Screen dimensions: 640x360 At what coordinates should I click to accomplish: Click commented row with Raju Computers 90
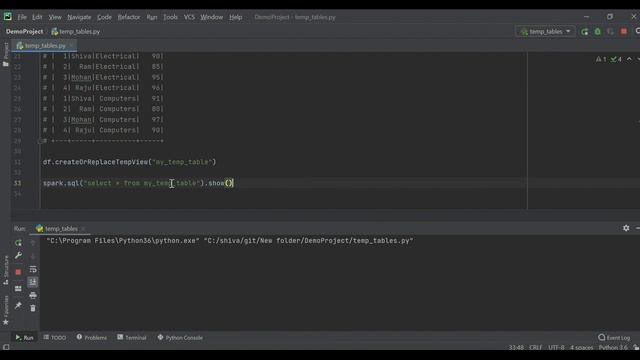(103, 130)
